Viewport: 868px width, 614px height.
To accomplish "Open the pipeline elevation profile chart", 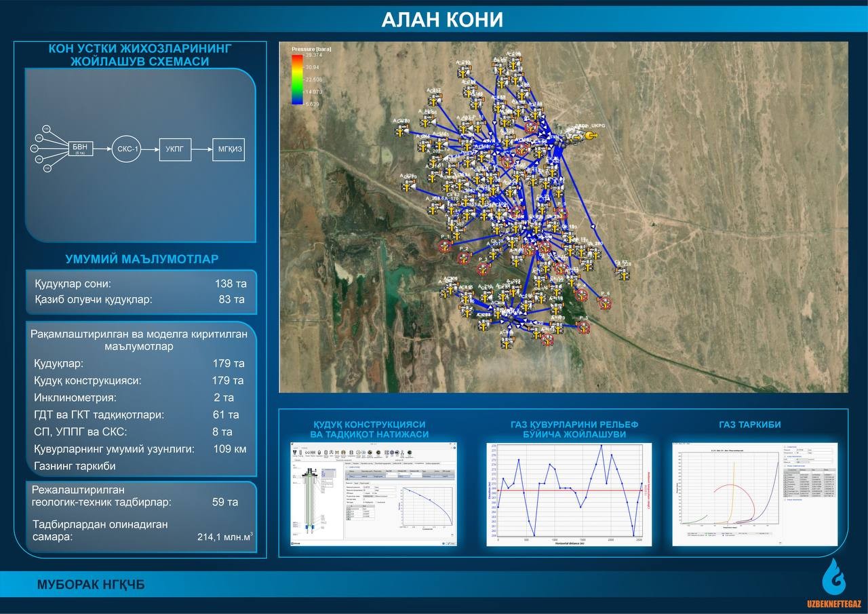I will 569,494.
